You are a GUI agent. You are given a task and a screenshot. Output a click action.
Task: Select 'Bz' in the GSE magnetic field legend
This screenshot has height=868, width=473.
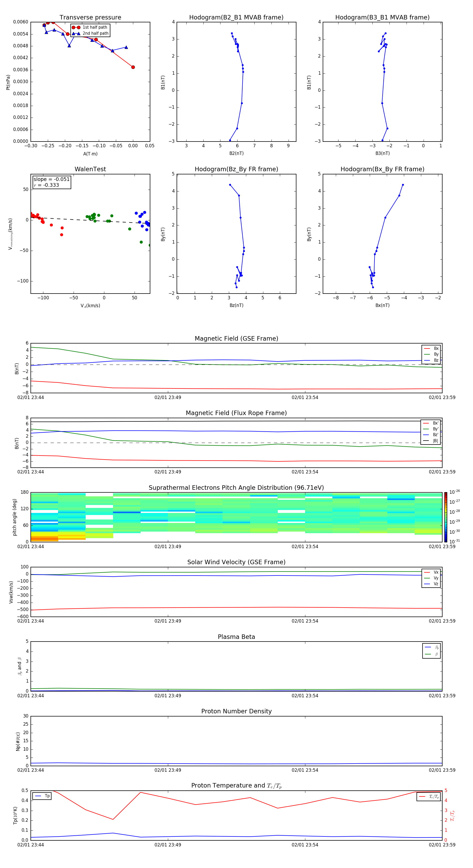pos(431,360)
